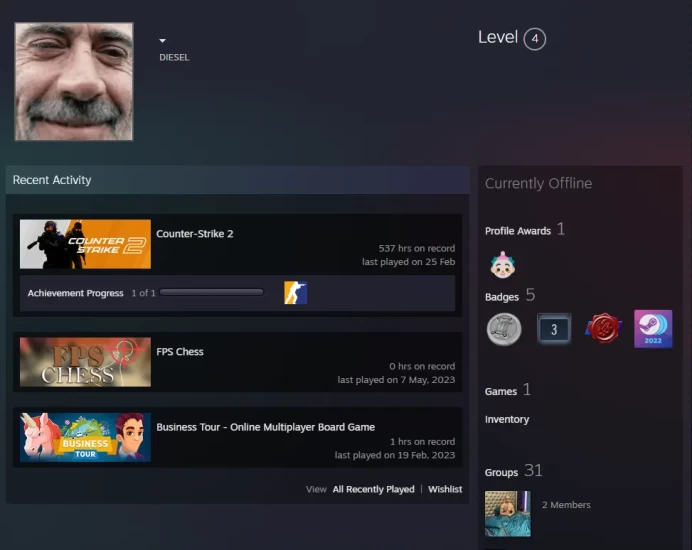Image resolution: width=692 pixels, height=550 pixels.
Task: Click the Counter-Strike 2 achievement icon
Action: (296, 293)
